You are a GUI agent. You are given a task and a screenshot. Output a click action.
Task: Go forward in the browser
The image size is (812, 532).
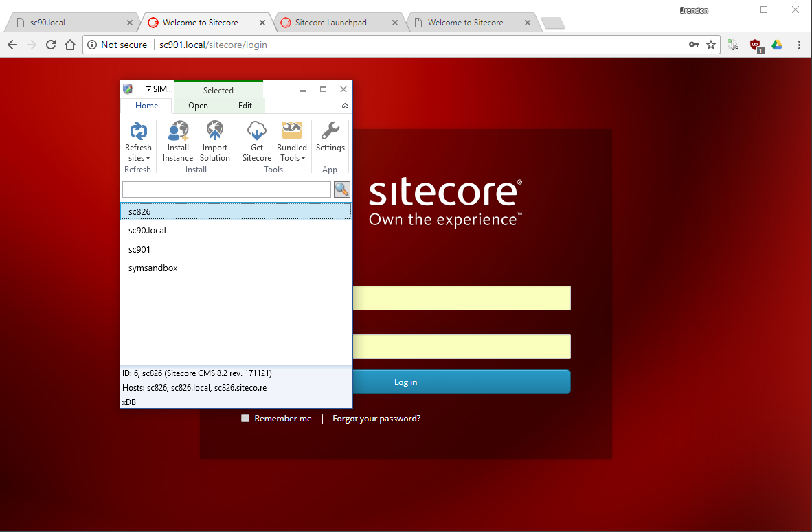pos(32,45)
